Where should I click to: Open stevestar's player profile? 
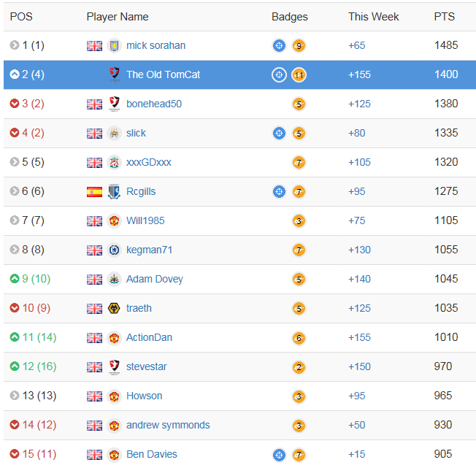click(147, 366)
